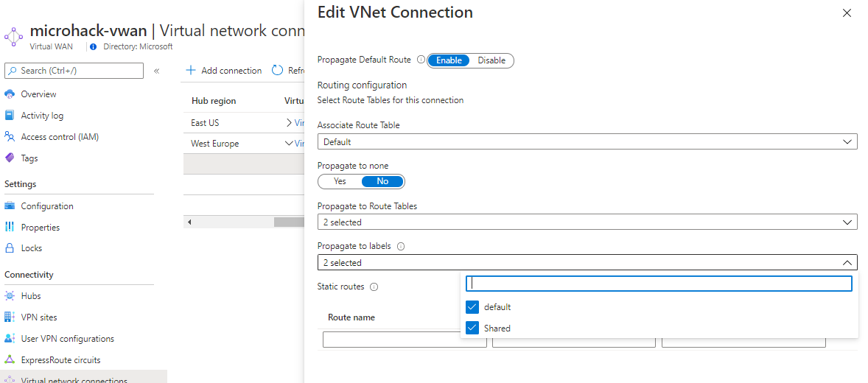This screenshot has height=383, width=868.
Task: Click the ExpressRoute circuits icon
Action: click(x=10, y=360)
